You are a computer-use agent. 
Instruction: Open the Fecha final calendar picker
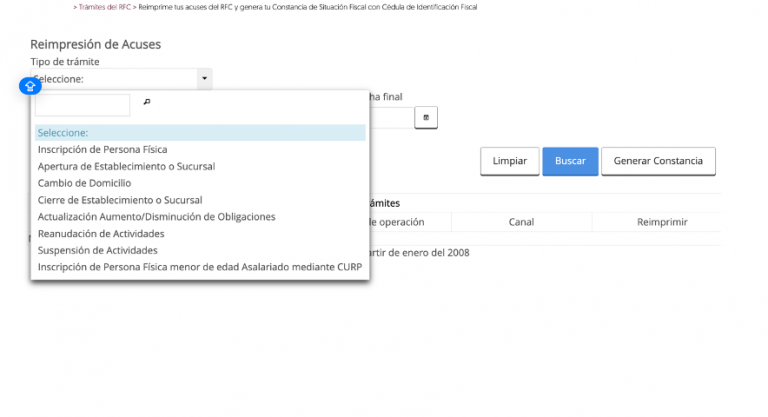426,118
